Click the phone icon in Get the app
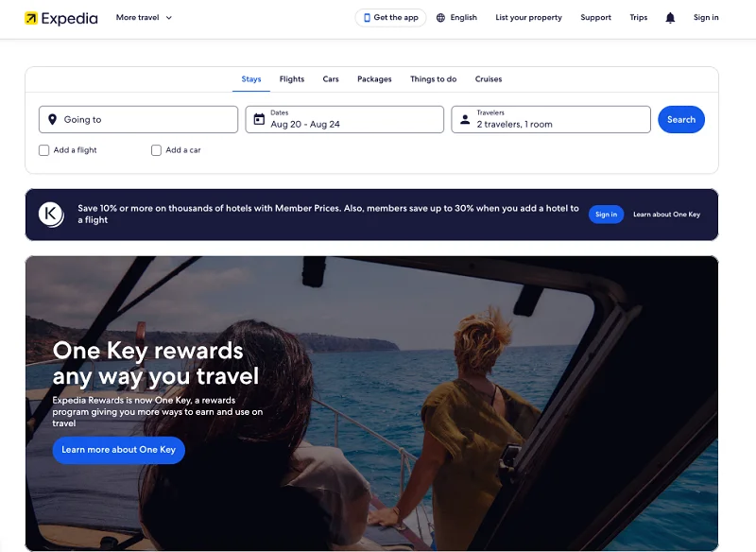This screenshot has width=756, height=552. click(367, 18)
